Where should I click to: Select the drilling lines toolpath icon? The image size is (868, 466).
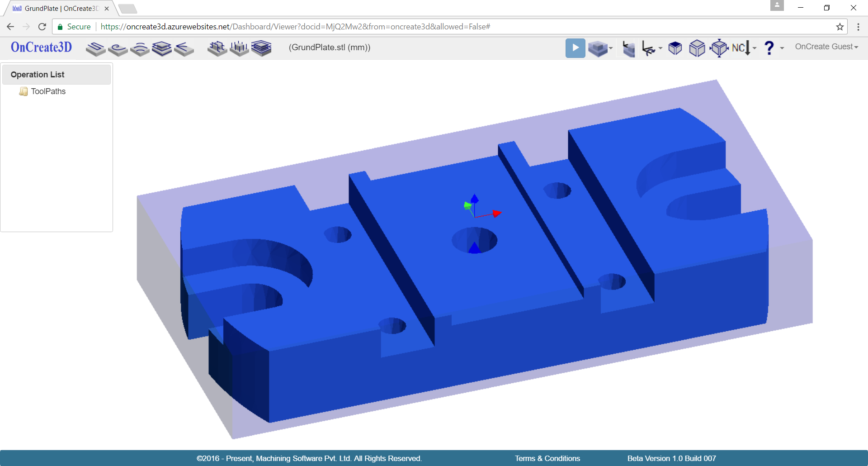[239, 48]
